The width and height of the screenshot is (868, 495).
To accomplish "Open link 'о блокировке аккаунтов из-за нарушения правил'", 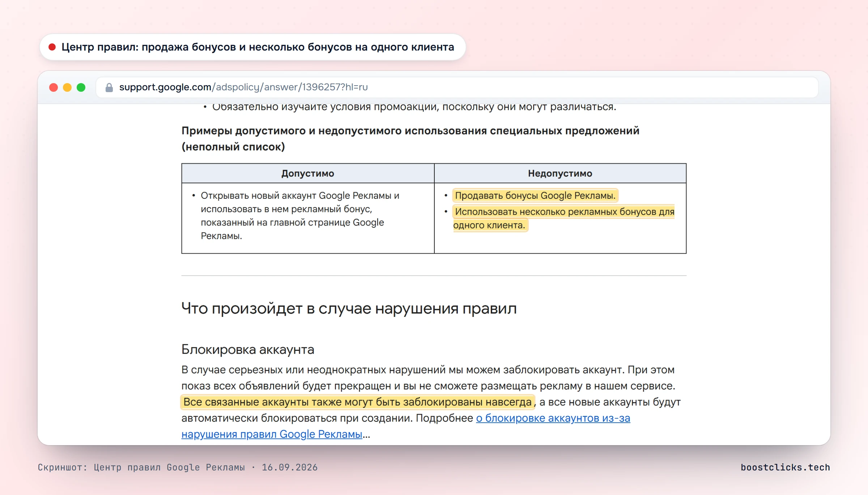I will coord(406,426).
